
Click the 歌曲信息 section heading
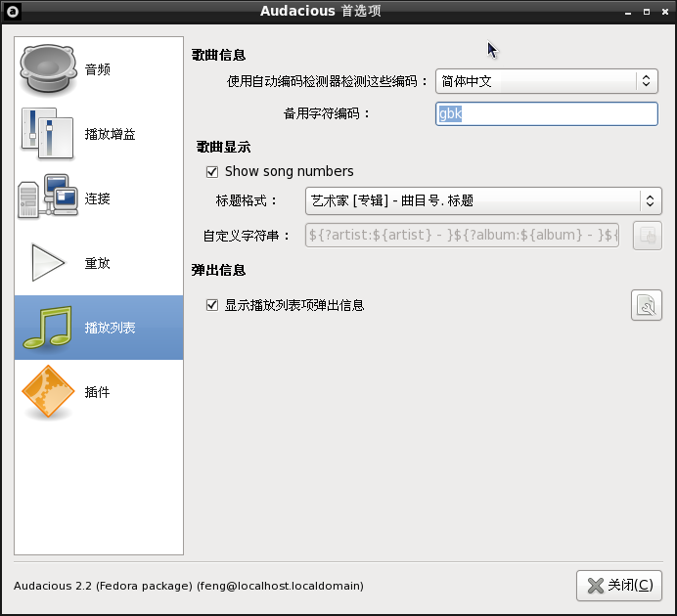(x=218, y=55)
